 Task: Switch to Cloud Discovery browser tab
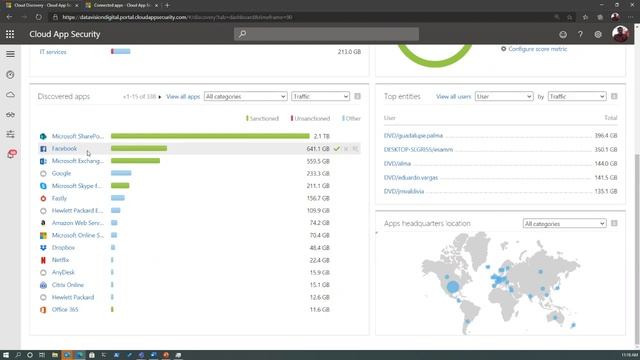pyautogui.click(x=41, y=5)
